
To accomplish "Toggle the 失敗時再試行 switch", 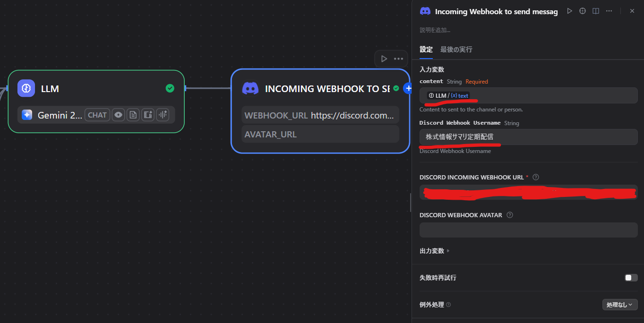I will point(631,278).
